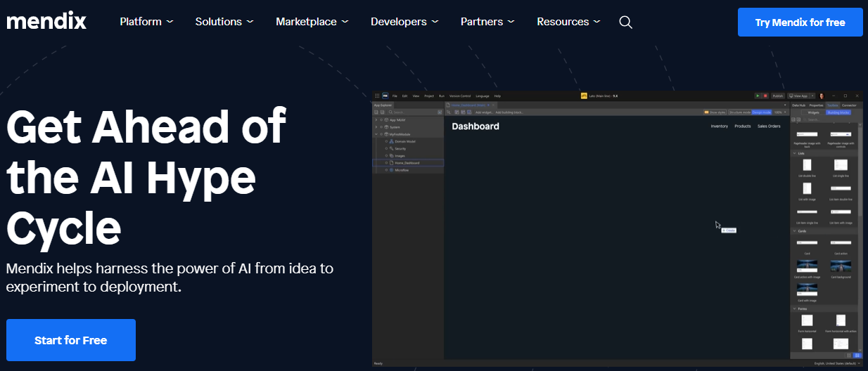Click Add widget... in page toolbar
This screenshot has width=868, height=371.
tap(484, 112)
